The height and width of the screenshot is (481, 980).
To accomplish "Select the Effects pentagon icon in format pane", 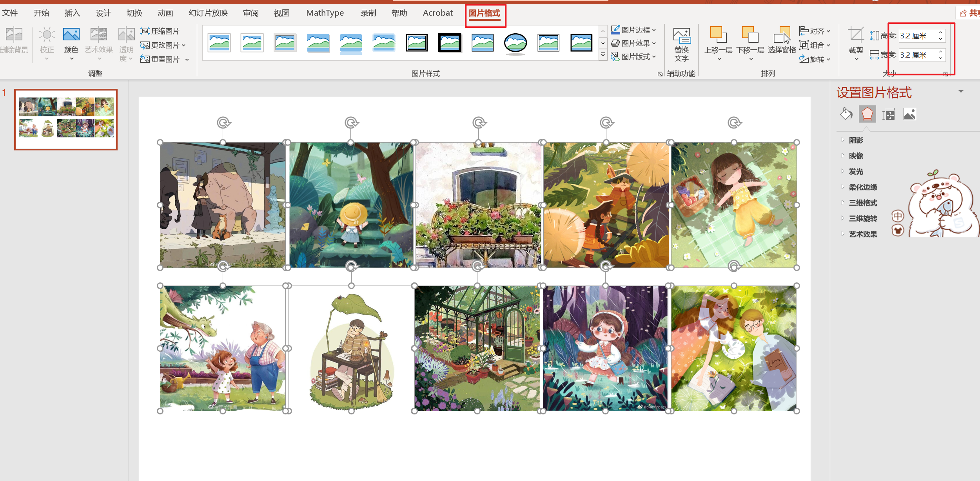I will click(x=867, y=114).
